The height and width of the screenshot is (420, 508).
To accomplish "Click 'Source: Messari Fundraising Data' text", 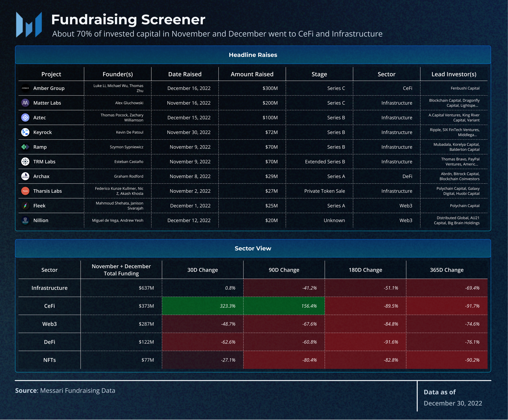I will [65, 391].
